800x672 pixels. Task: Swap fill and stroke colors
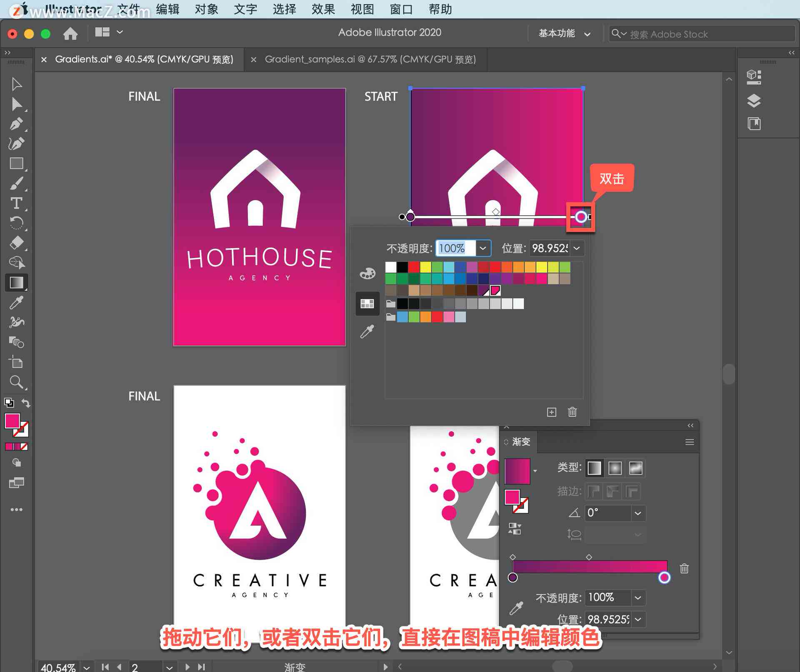[26, 403]
